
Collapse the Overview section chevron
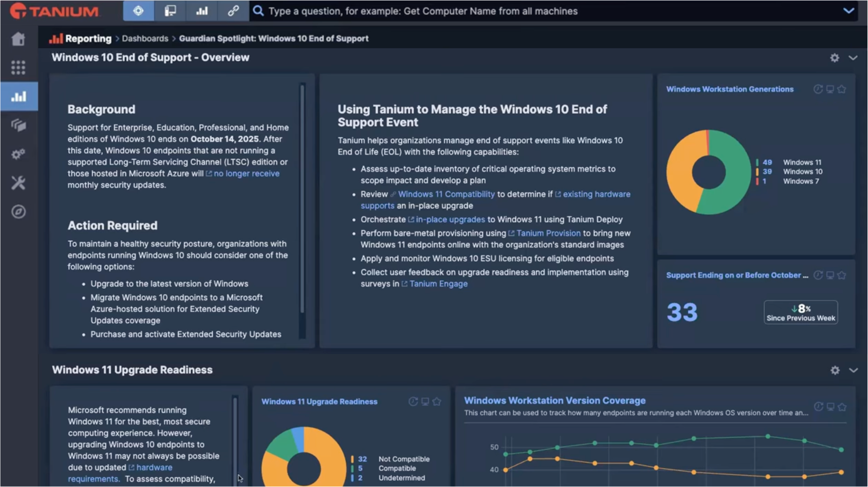coord(853,58)
